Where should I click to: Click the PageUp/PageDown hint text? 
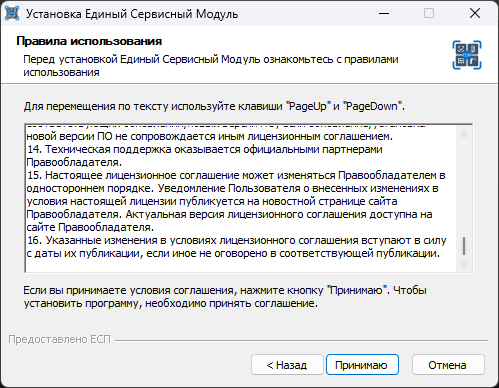point(214,106)
